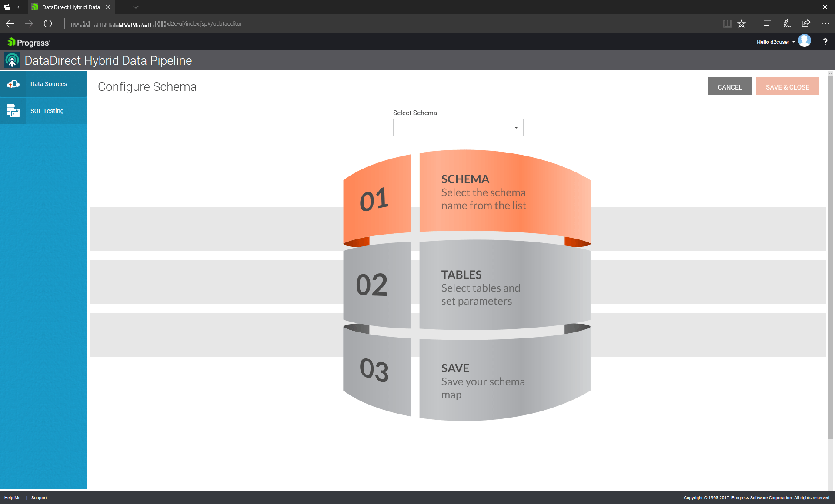Refresh the page
Screen dimensions: 835x504
coord(48,24)
